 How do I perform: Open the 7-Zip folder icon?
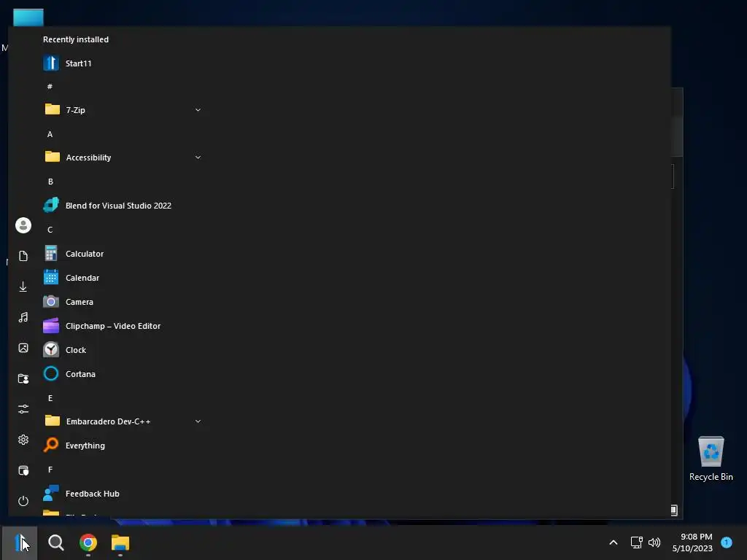[x=53, y=109]
